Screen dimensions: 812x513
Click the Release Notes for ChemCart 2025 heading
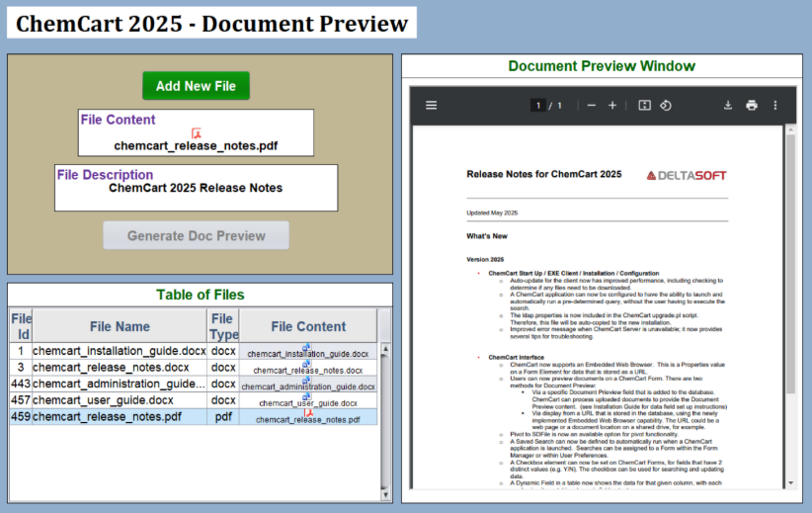pyautogui.click(x=543, y=174)
